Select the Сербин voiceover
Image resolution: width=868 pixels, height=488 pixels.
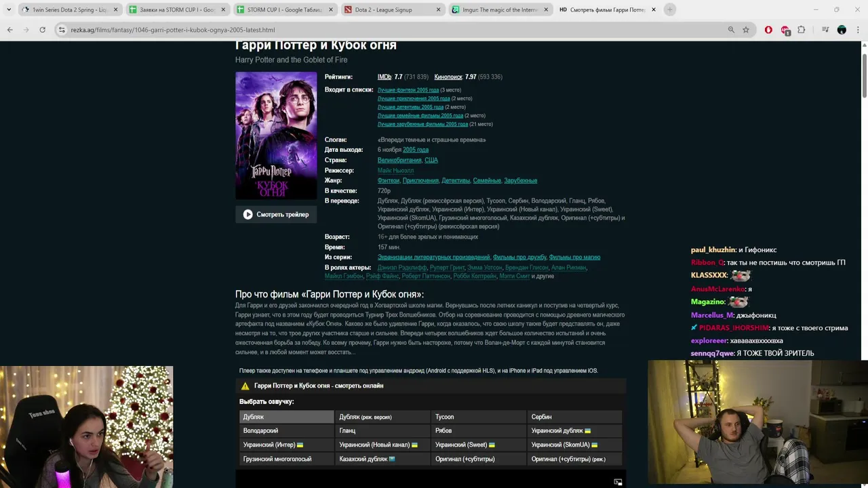575,417
